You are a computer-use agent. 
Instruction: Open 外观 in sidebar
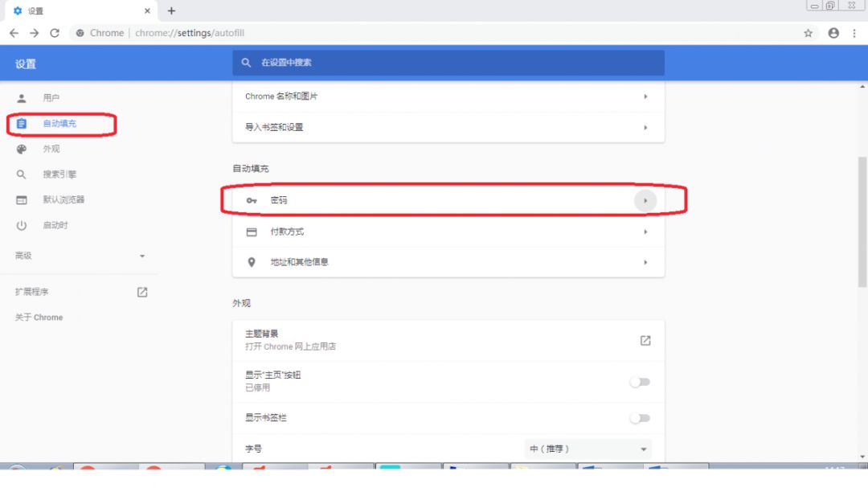(51, 149)
